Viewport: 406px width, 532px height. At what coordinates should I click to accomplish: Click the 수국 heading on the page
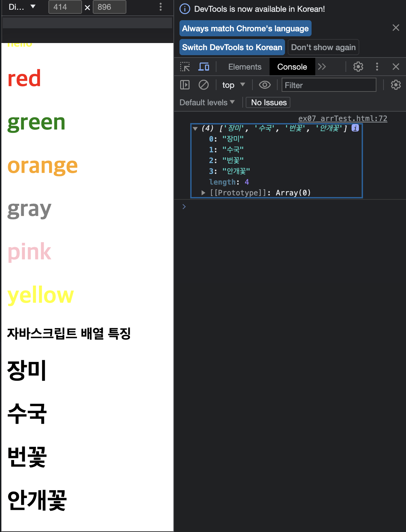tap(27, 414)
